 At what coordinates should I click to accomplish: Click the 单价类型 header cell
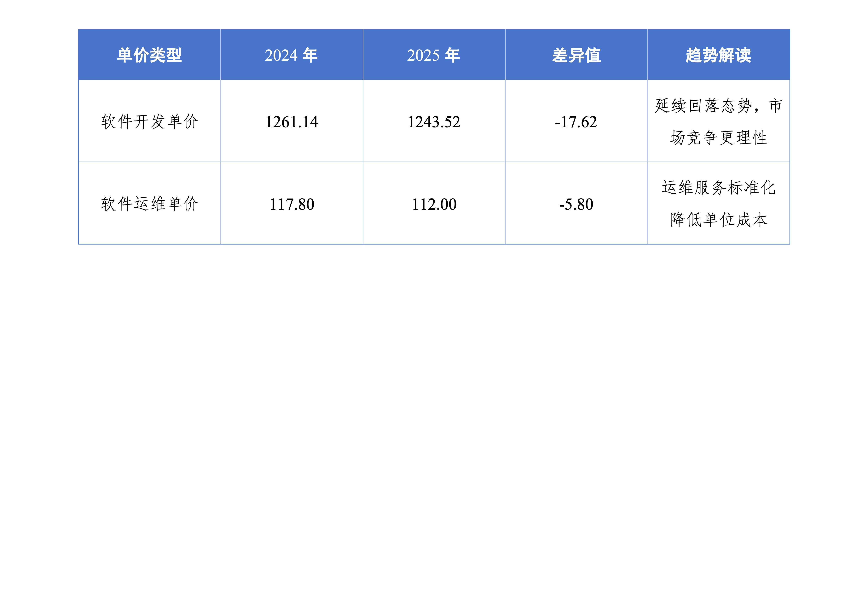coord(149,55)
